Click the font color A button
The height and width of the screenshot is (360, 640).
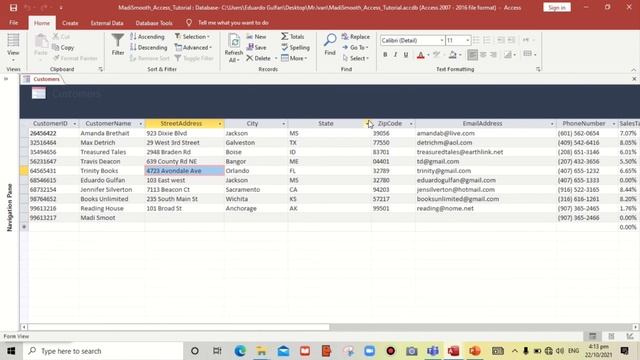(x=420, y=55)
